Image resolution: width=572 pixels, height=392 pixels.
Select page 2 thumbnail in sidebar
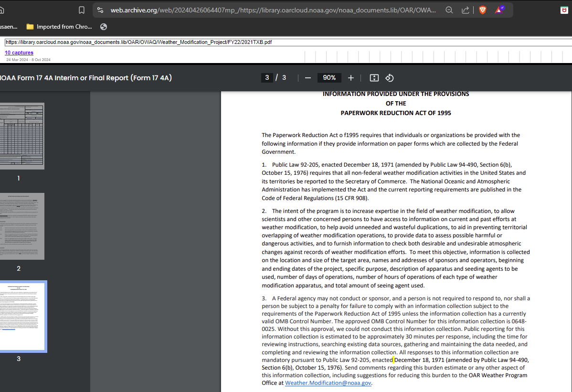coord(22,226)
